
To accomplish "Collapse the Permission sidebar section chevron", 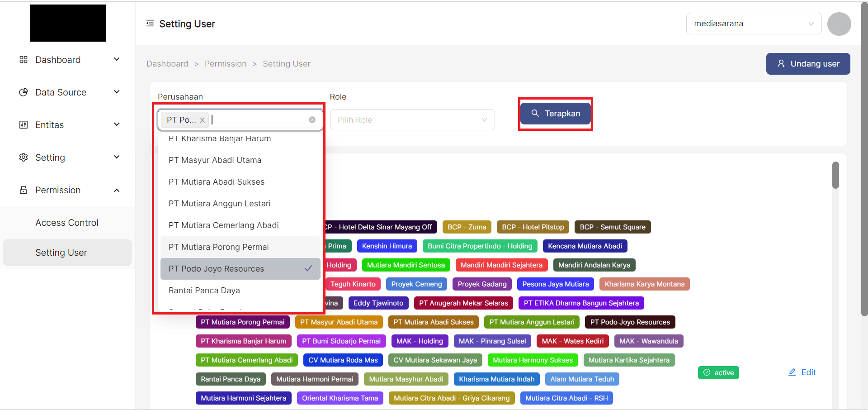I will tap(117, 190).
